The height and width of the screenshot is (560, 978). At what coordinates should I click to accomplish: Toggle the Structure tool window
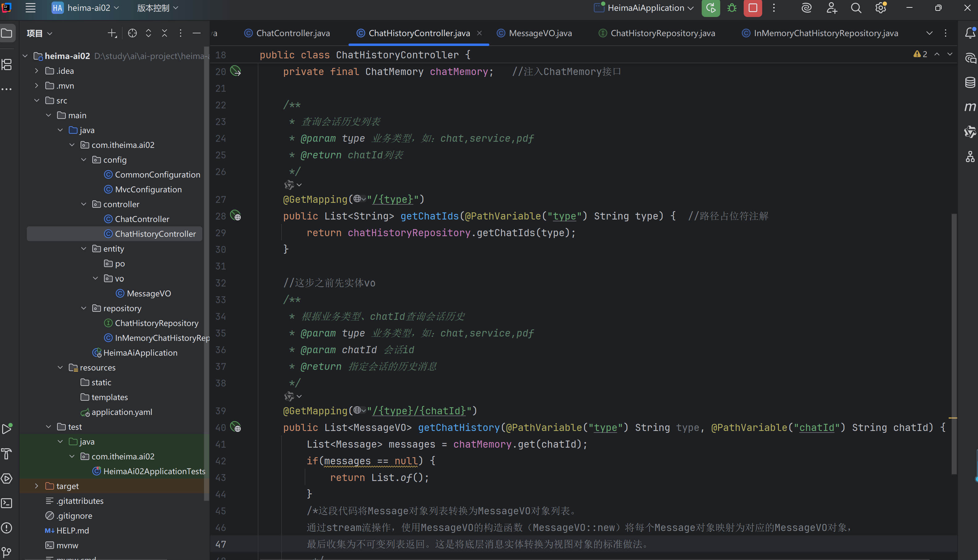click(7, 65)
